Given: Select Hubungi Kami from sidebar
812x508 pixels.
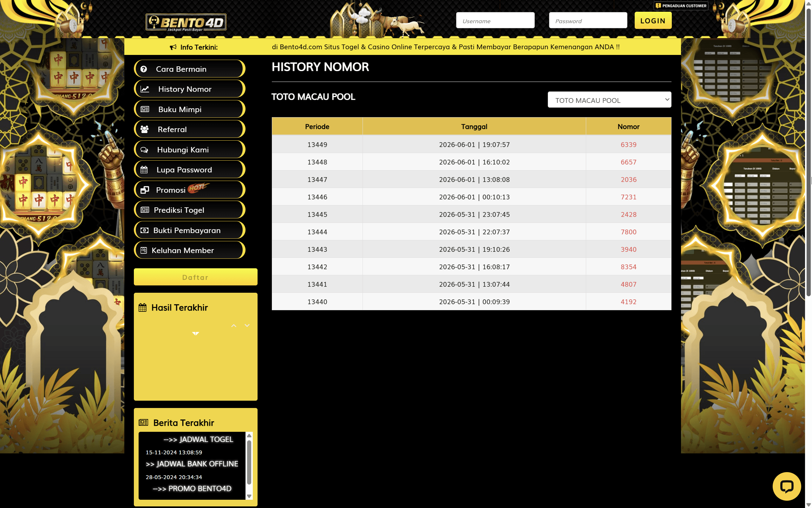Looking at the screenshot, I should [x=190, y=150].
